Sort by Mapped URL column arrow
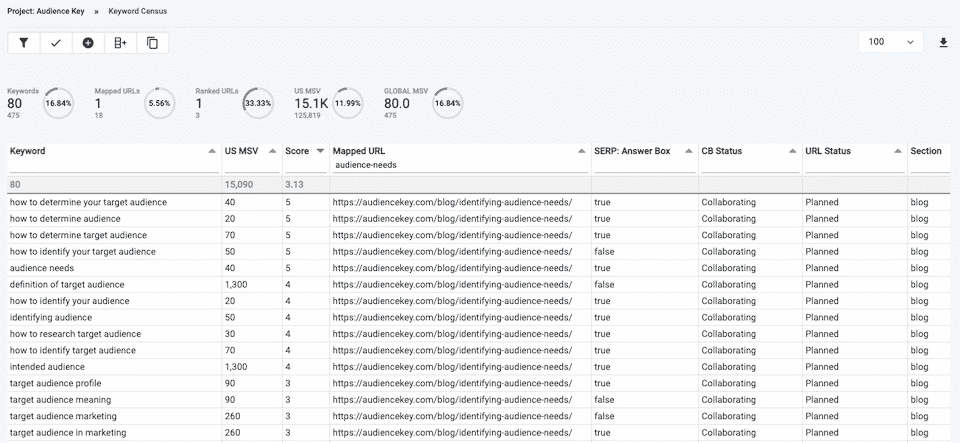Viewport: 960px width, 443px height. point(582,151)
